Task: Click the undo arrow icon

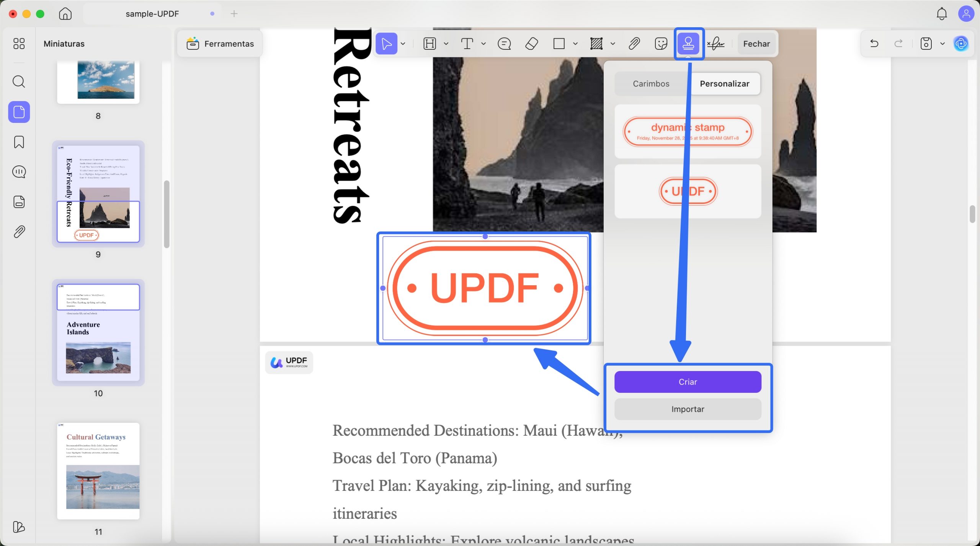Action: (x=874, y=44)
